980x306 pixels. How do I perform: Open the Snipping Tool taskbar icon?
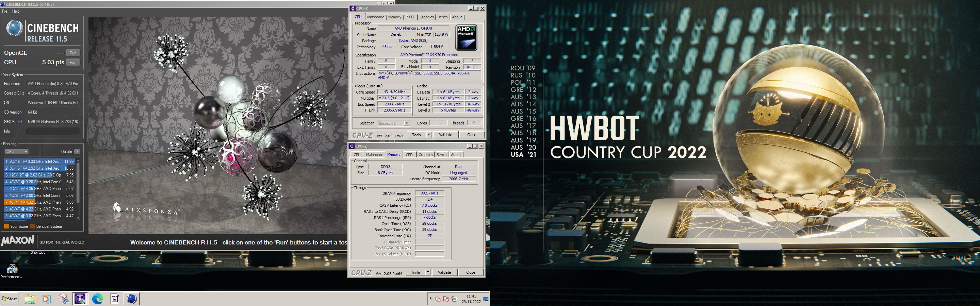pos(63,299)
